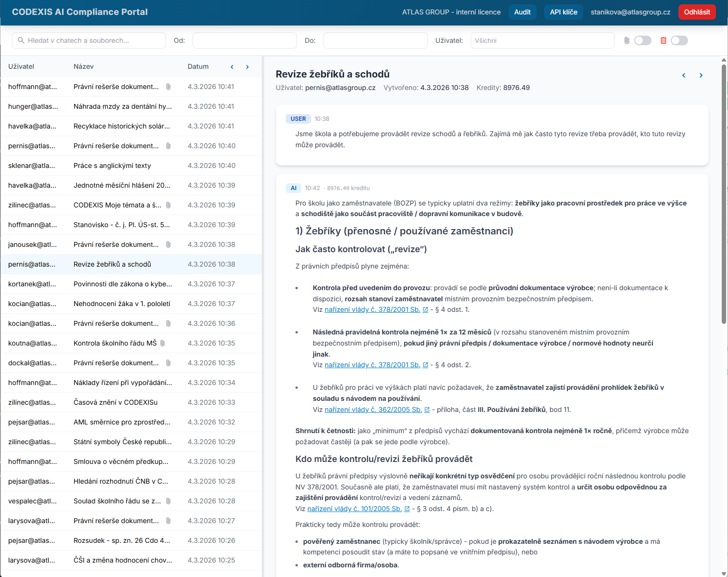Go to previous page of chat list
Viewport: 728px width, 577px height.
[232, 67]
